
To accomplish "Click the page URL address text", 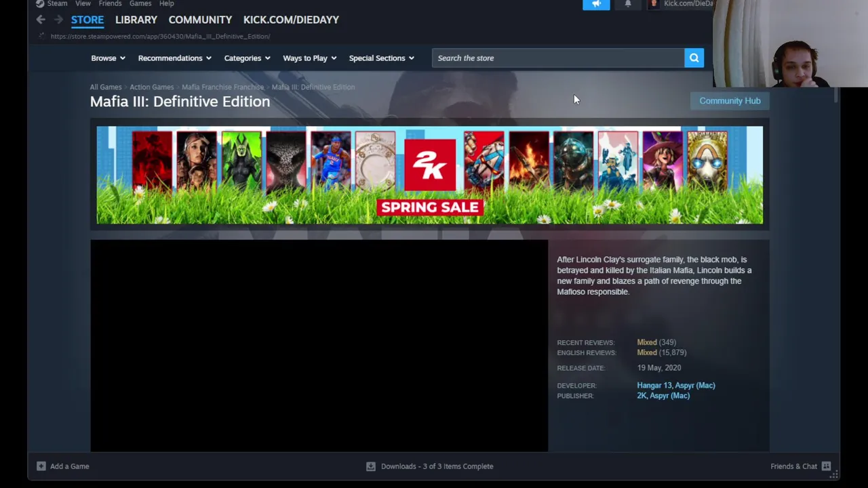I will 160,37.
